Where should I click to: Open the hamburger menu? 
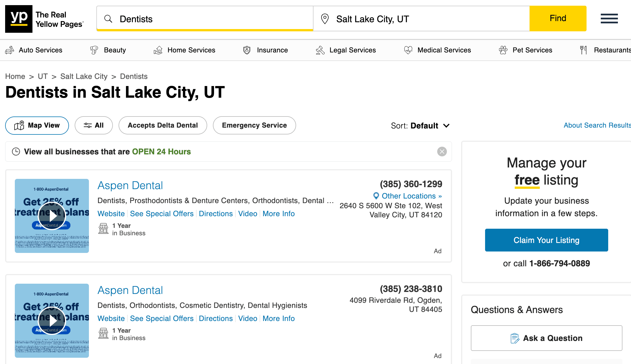609,19
